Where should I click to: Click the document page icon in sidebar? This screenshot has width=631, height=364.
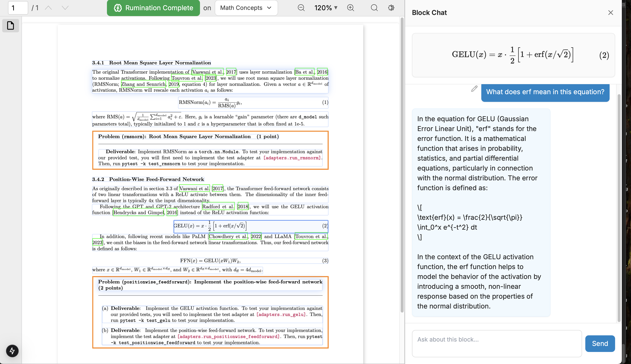11,26
